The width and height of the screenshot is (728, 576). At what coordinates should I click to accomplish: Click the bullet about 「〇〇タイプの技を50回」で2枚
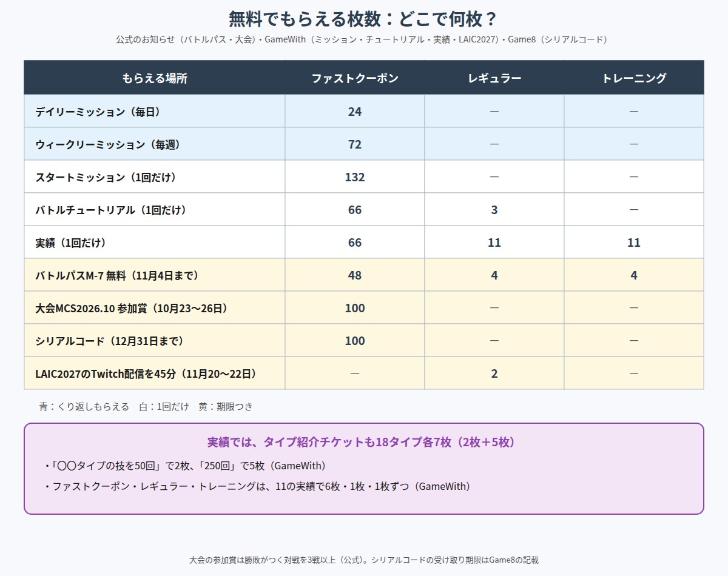pyautogui.click(x=185, y=466)
